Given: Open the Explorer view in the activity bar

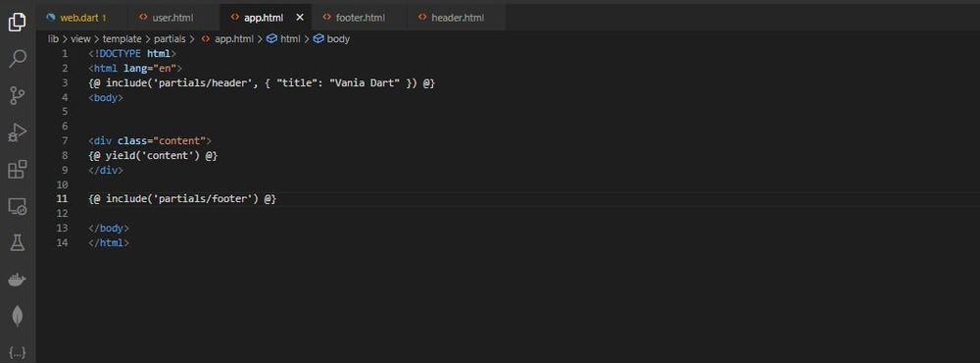Looking at the screenshot, I should [x=18, y=23].
